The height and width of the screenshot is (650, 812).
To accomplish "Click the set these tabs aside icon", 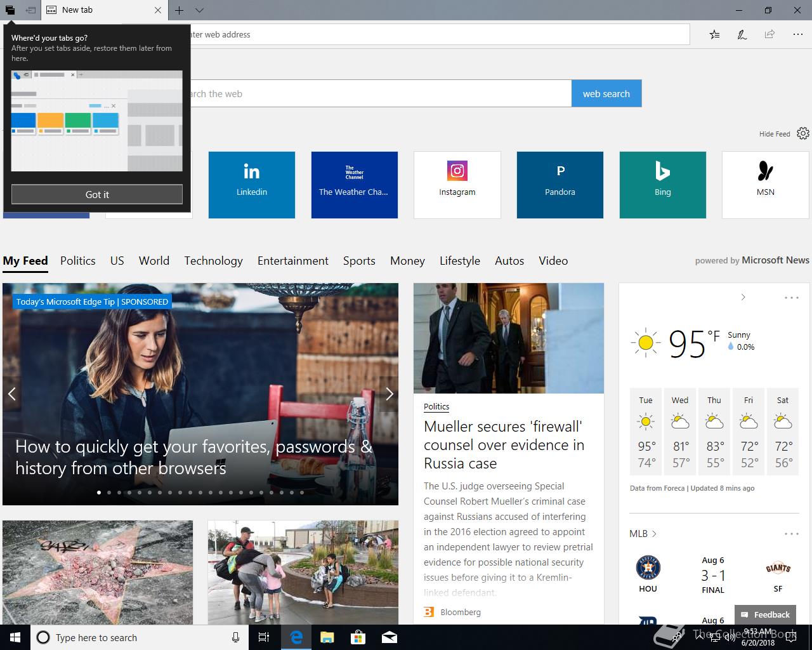I will (x=30, y=10).
